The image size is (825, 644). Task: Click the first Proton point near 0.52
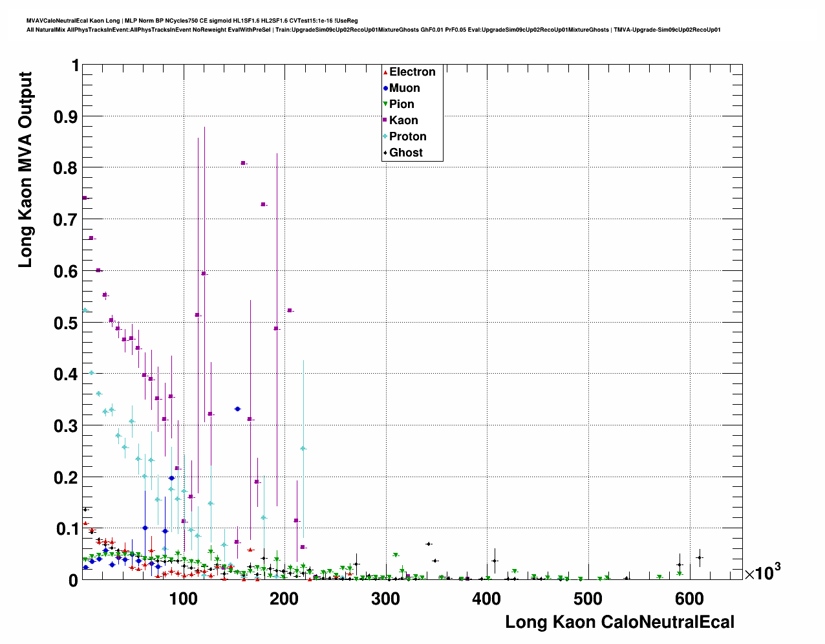85,310
